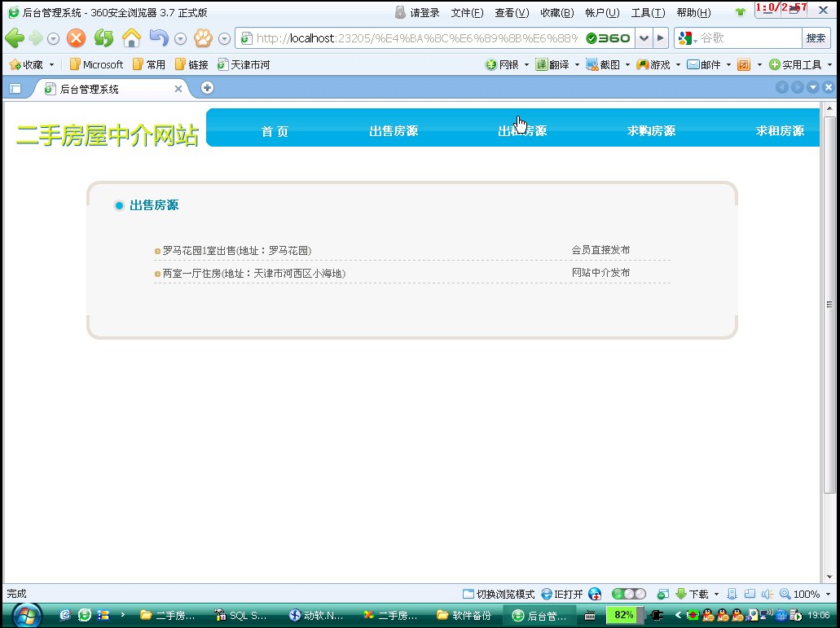Expand the 收藏 favorites dropdown arrow
The width and height of the screenshot is (840, 628).
(x=51, y=65)
